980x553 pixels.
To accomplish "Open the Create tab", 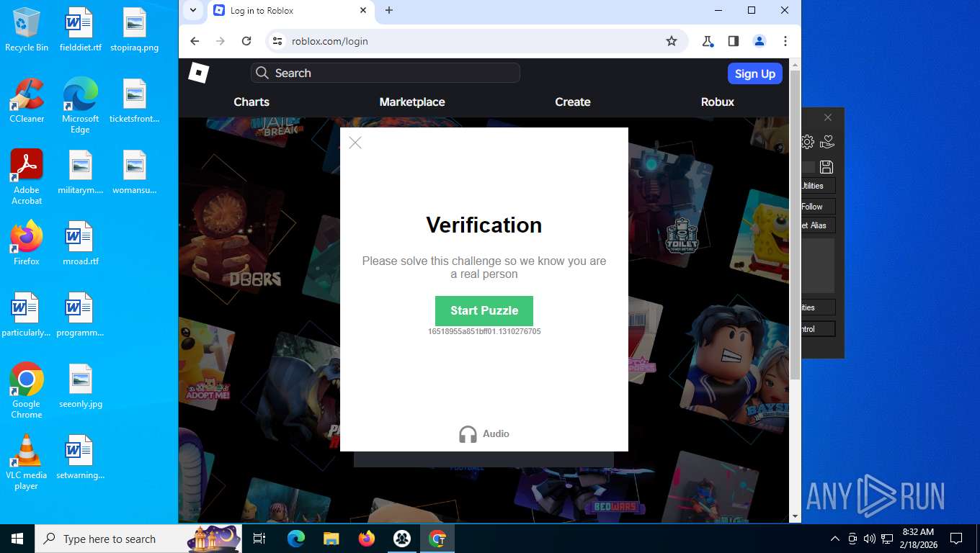I will point(573,102).
